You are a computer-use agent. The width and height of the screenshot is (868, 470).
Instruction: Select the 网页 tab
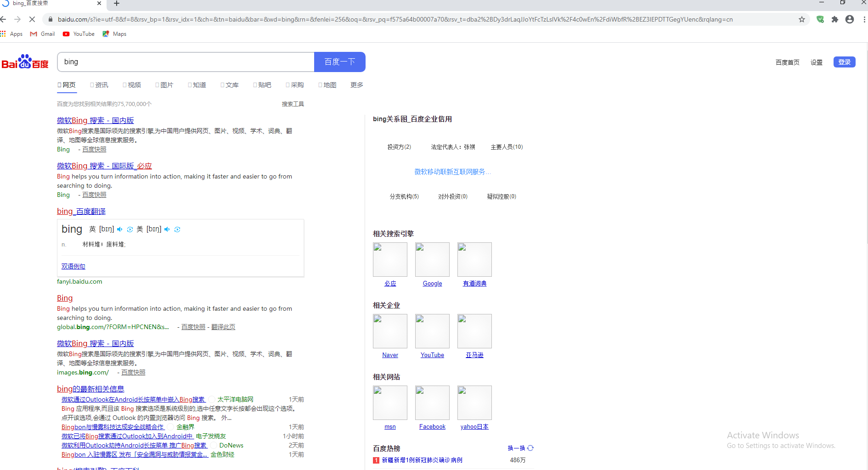(x=67, y=85)
